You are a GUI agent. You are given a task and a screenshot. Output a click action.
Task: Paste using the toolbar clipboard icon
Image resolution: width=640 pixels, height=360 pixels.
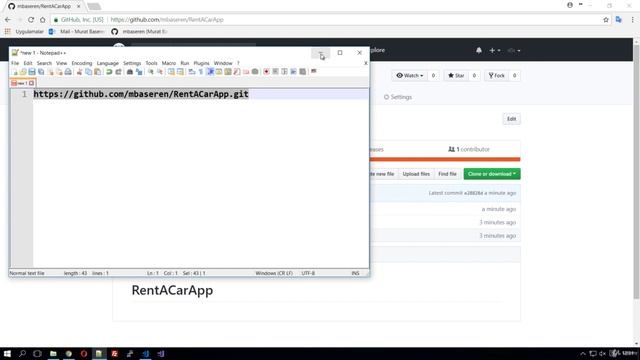pyautogui.click(x=98, y=72)
